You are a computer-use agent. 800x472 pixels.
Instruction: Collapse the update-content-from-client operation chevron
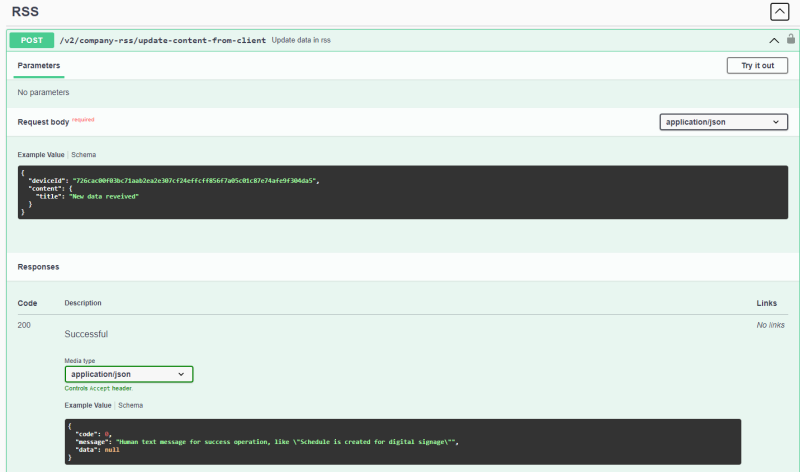[x=773, y=41]
